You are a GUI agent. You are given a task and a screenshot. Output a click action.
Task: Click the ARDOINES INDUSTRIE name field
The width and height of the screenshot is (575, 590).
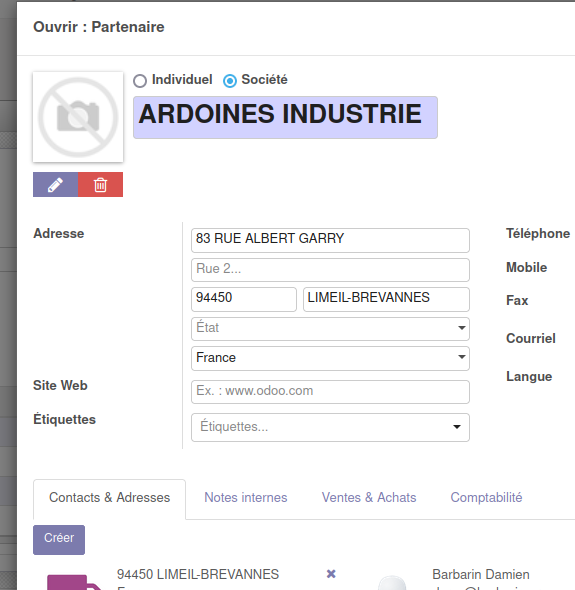pos(285,117)
